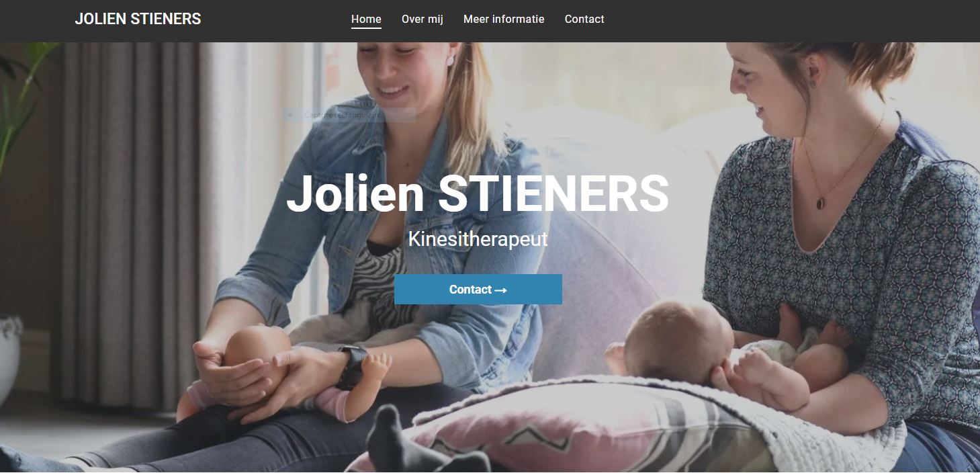
Task: Click the white underline beneath Home
Action: pyautogui.click(x=366, y=28)
